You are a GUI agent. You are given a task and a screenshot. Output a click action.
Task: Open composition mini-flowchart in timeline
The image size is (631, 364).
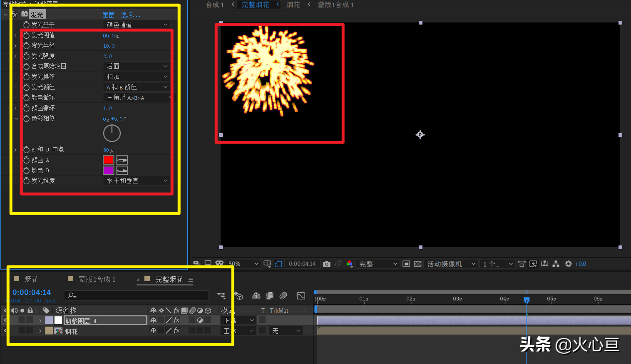point(221,295)
